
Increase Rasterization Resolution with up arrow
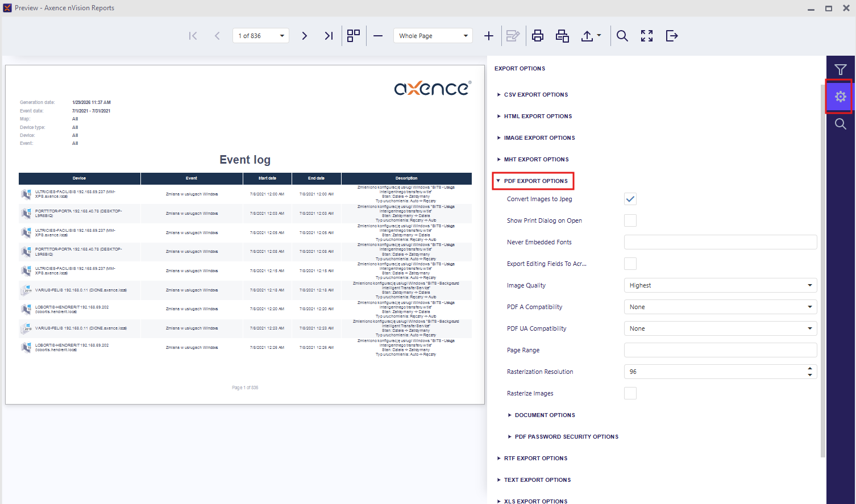click(809, 369)
